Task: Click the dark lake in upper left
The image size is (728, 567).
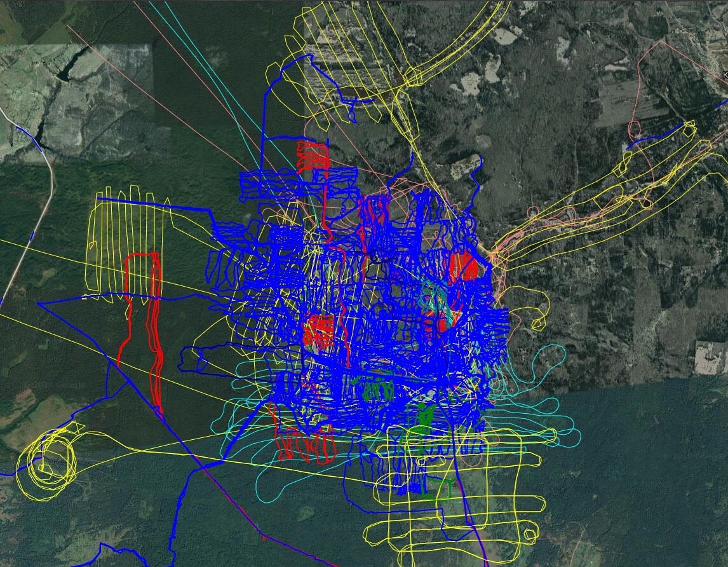Action: [68, 70]
